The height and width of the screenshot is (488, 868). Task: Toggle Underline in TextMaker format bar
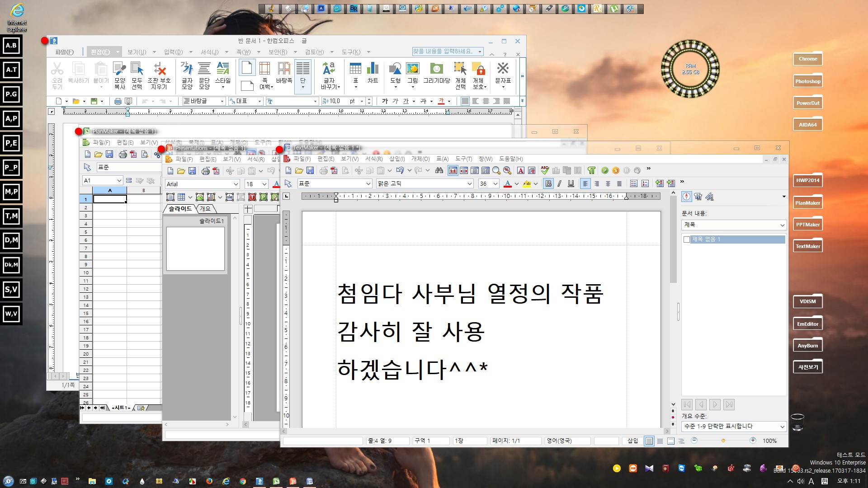[571, 183]
